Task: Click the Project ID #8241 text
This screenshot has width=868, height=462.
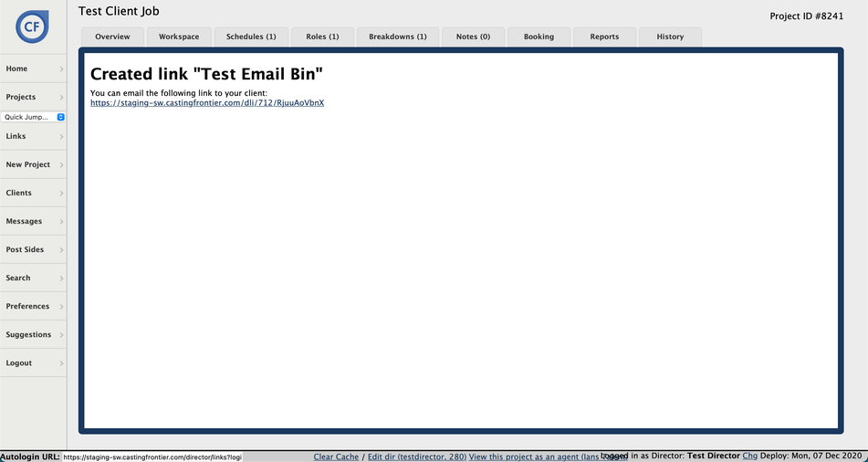Action: [807, 16]
